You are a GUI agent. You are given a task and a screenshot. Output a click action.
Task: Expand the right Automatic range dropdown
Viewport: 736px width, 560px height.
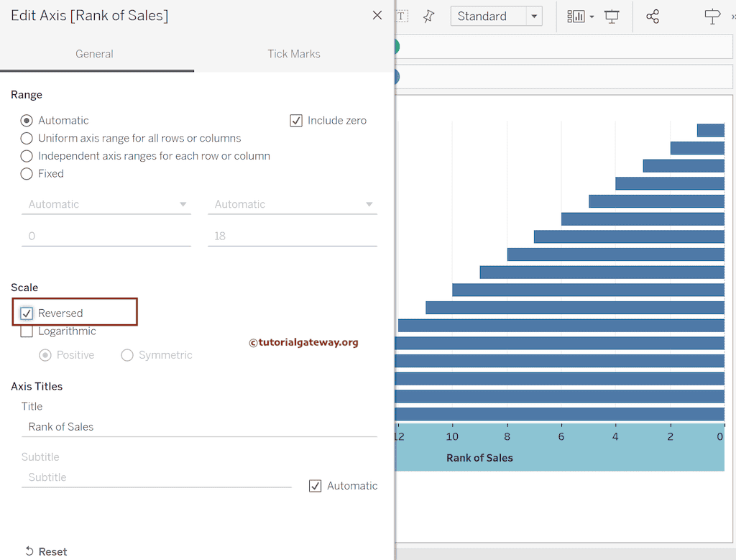[x=293, y=205]
